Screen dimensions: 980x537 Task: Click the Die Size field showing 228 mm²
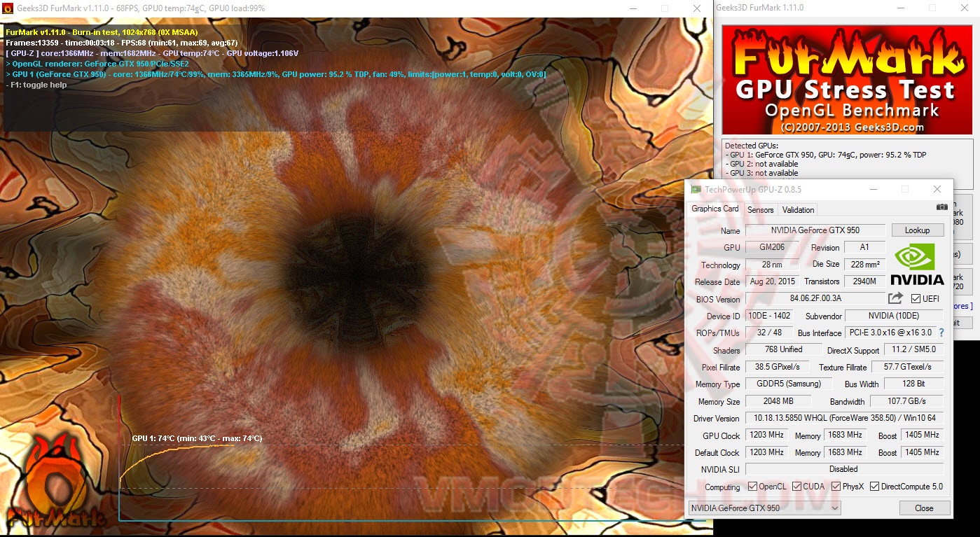[x=864, y=265]
